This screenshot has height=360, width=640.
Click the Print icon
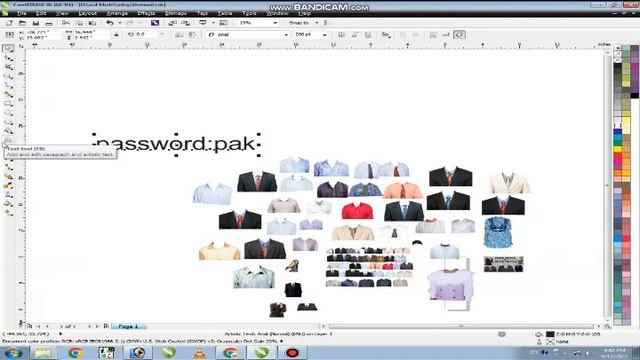pyautogui.click(x=49, y=23)
